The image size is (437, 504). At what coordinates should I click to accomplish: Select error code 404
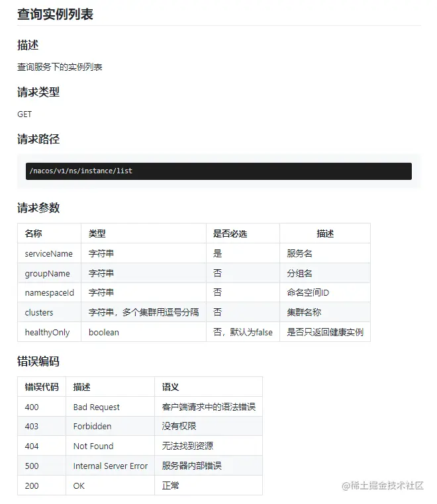[x=32, y=446]
